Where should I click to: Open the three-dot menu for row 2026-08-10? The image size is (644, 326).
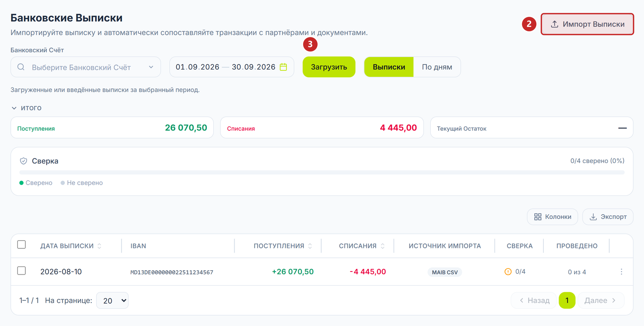click(621, 272)
